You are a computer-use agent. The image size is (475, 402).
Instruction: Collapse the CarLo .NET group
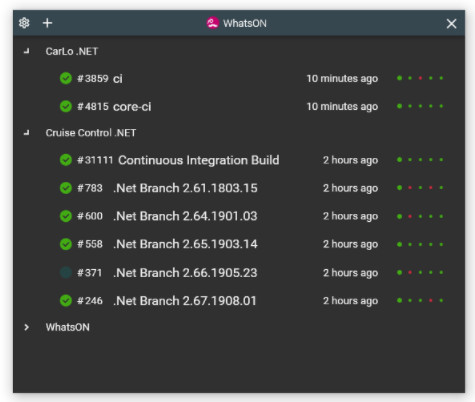(x=27, y=51)
